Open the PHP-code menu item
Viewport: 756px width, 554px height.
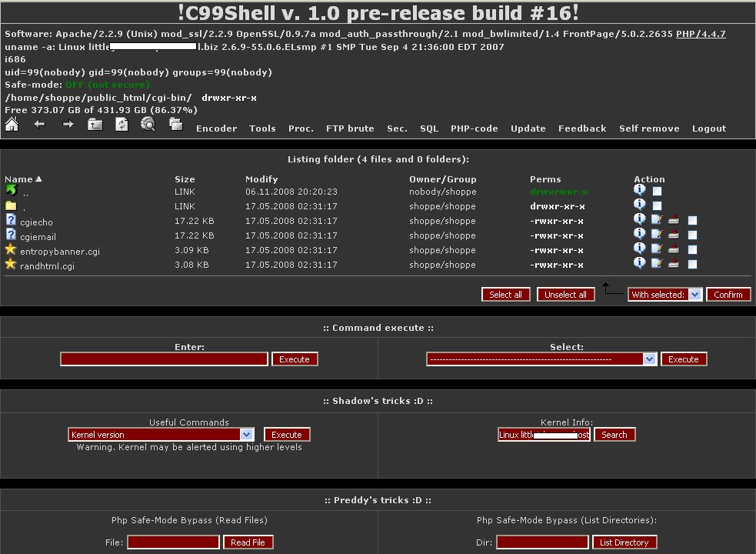point(474,128)
